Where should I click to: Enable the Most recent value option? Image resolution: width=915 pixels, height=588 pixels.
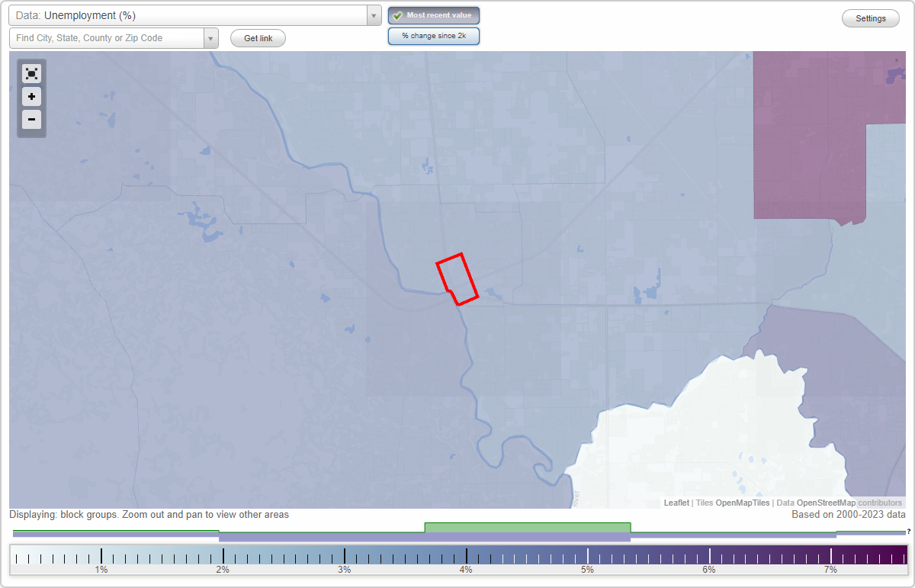[434, 15]
